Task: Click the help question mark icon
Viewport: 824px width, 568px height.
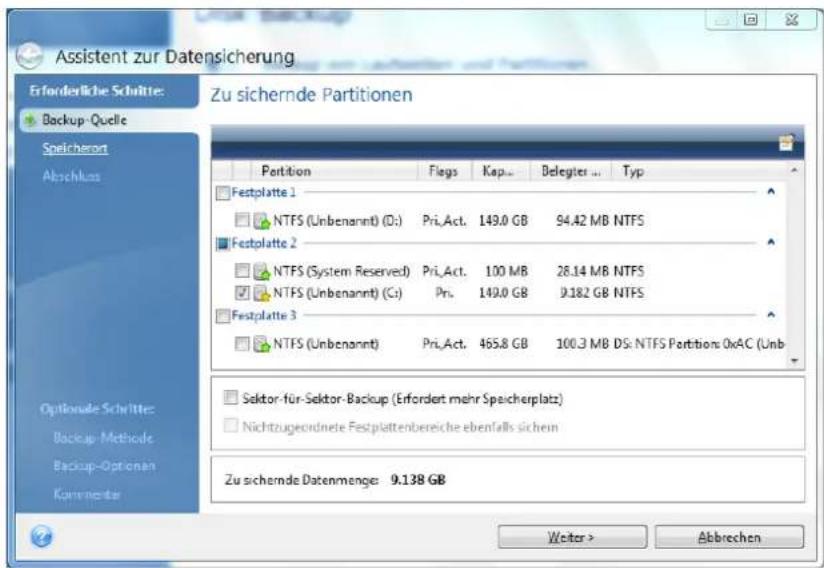Action: [42, 537]
